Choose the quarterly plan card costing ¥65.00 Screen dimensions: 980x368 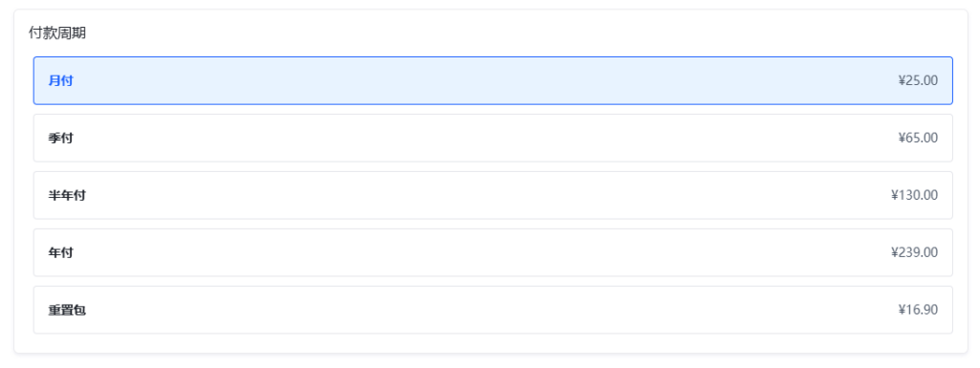pos(493,138)
